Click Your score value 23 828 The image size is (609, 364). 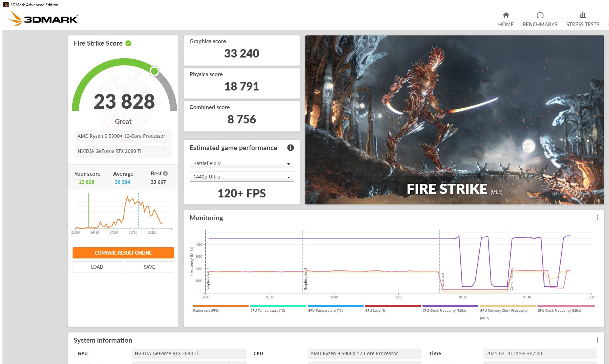(x=87, y=182)
